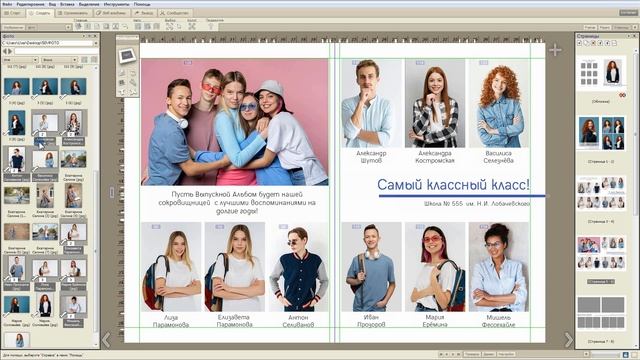This screenshot has height=360, width=640.
Task: Select the portrait of Антон Селиванов
Action: coord(298,267)
